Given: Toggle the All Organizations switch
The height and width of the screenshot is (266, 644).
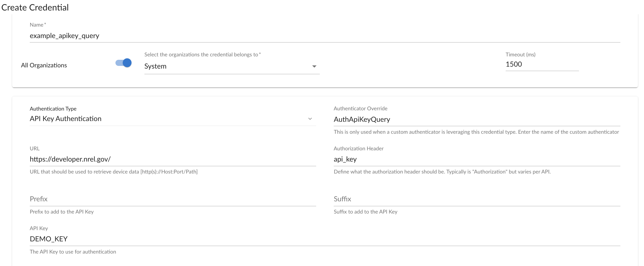Looking at the screenshot, I should [123, 63].
